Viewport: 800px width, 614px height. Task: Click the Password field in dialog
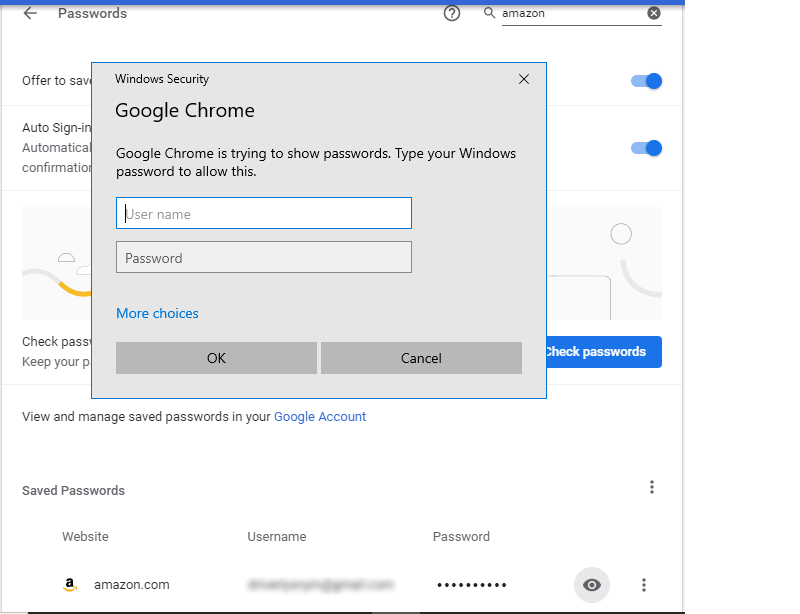click(x=264, y=257)
